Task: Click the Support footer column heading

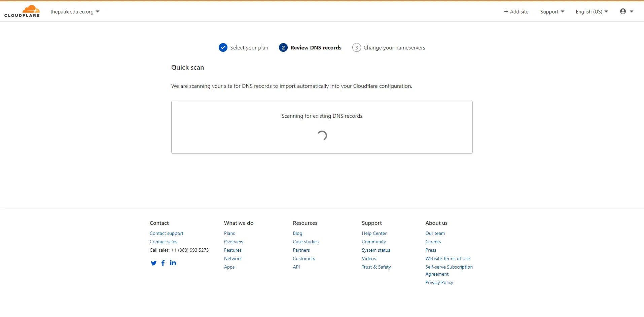Action: tap(372, 223)
